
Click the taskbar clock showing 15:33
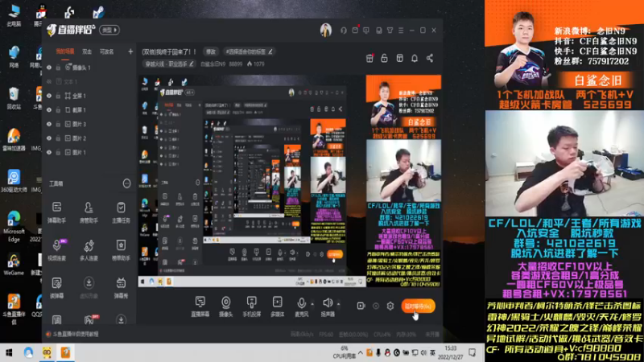(450, 352)
